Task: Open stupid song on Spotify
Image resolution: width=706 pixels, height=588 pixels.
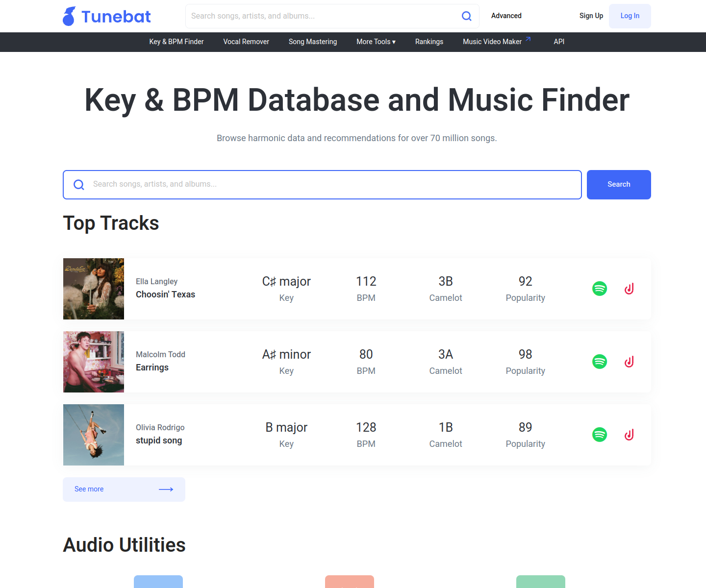Action: click(600, 435)
